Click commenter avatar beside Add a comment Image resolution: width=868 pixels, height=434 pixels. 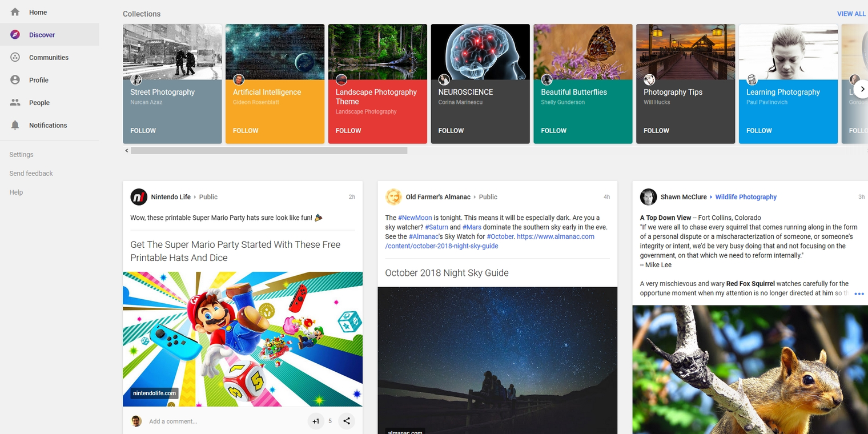(x=136, y=421)
